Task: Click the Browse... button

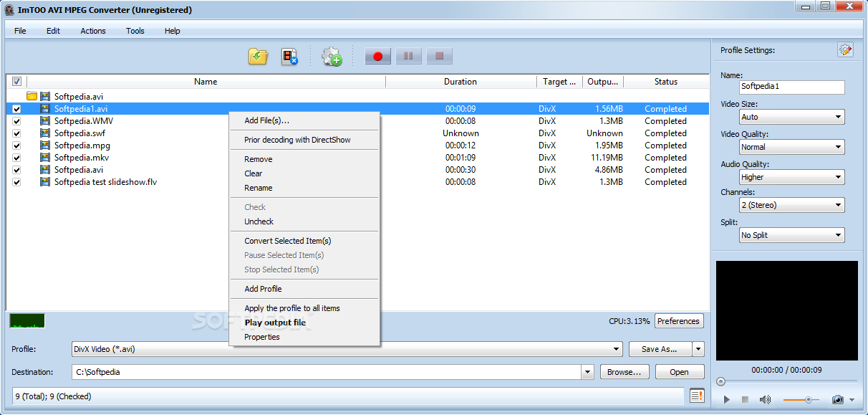Action: click(x=625, y=372)
